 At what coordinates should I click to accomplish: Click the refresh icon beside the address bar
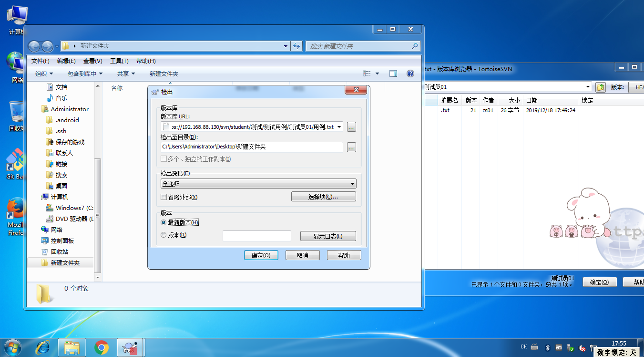[x=296, y=46]
